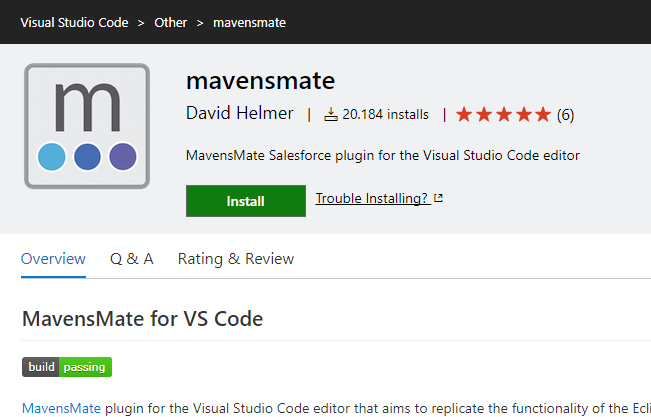This screenshot has width=651, height=417.
Task: Click the (6) review count
Action: 565,115
